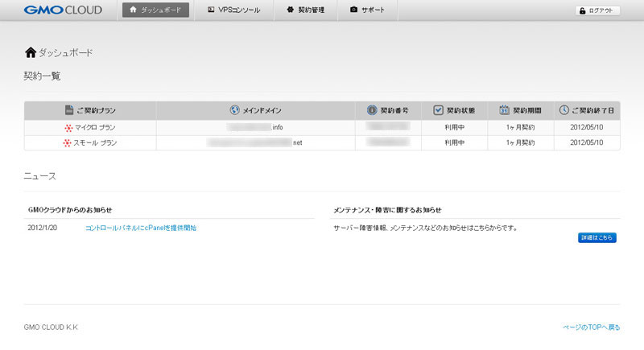Click the document icon in ご契約プラン header
The height and width of the screenshot is (350, 644).
pos(69,110)
